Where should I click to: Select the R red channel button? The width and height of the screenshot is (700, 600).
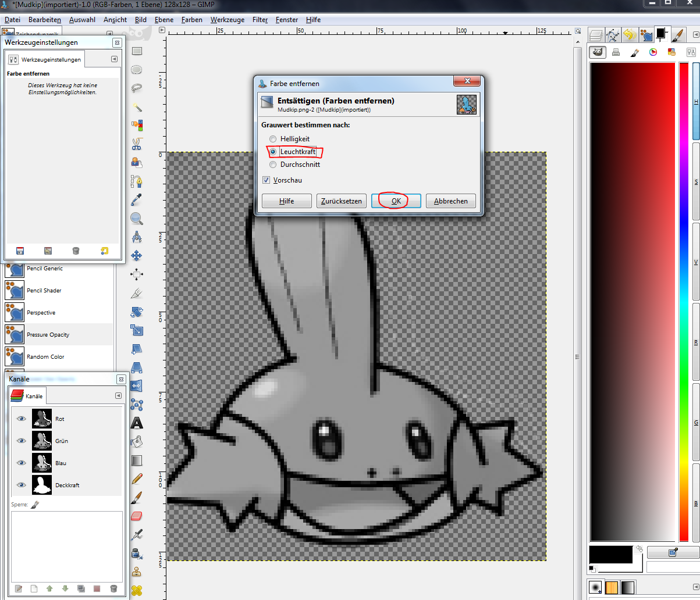click(696, 342)
